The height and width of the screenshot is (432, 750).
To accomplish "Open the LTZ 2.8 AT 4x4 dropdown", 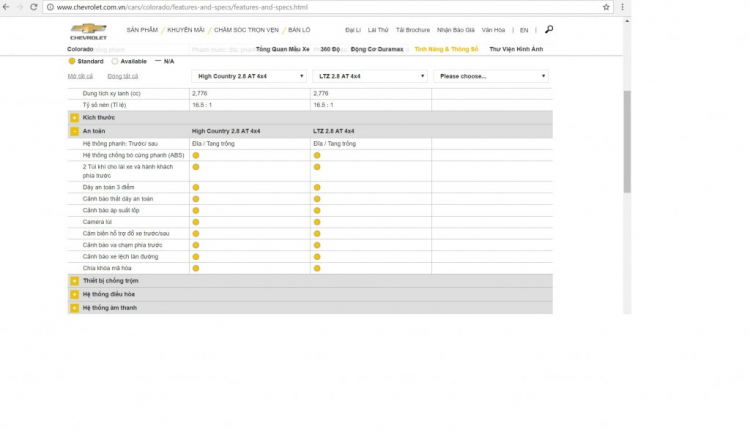I will [x=370, y=76].
